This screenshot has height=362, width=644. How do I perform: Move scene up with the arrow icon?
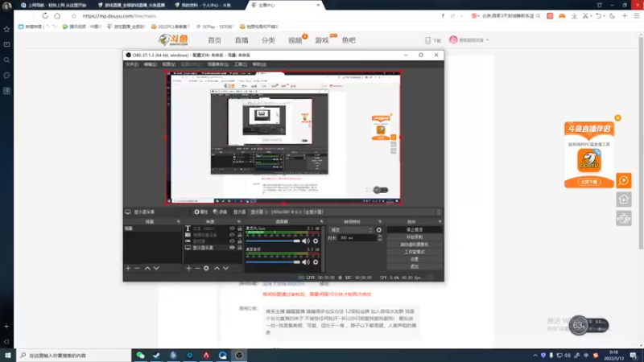tap(147, 268)
